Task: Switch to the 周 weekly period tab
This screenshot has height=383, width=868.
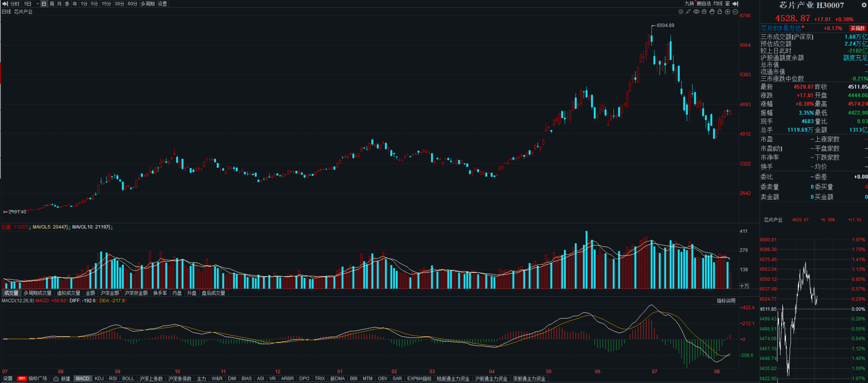Action: coord(52,4)
